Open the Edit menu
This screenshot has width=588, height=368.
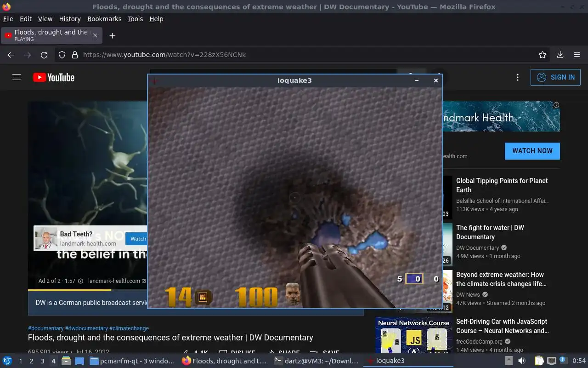pos(26,19)
